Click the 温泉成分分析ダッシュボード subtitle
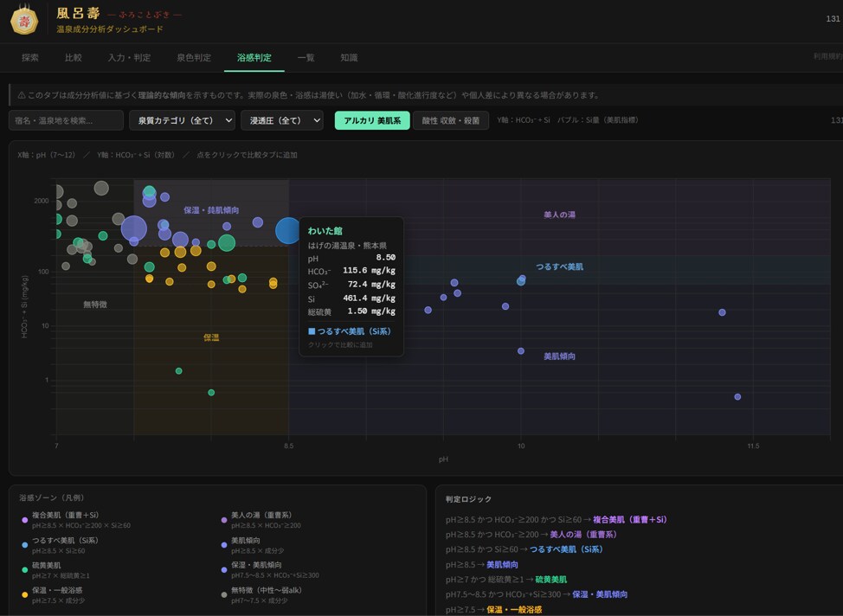The image size is (843, 616). pyautogui.click(x=110, y=29)
